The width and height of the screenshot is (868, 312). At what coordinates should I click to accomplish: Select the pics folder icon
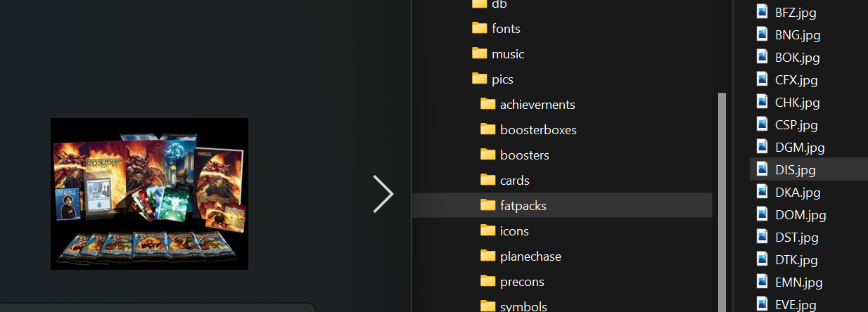pos(480,79)
